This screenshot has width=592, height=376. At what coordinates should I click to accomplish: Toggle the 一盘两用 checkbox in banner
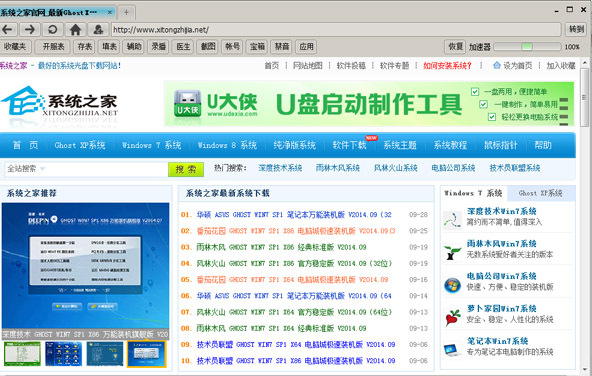coord(475,92)
